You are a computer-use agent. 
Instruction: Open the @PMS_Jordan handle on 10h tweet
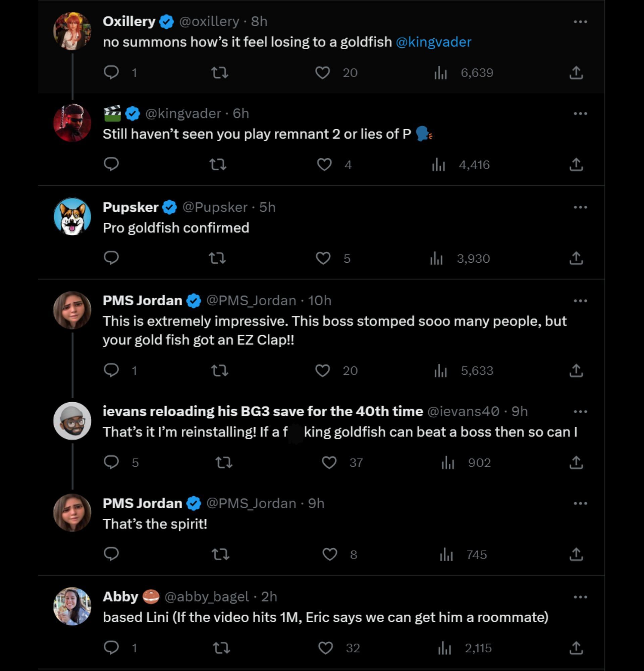coord(251,301)
